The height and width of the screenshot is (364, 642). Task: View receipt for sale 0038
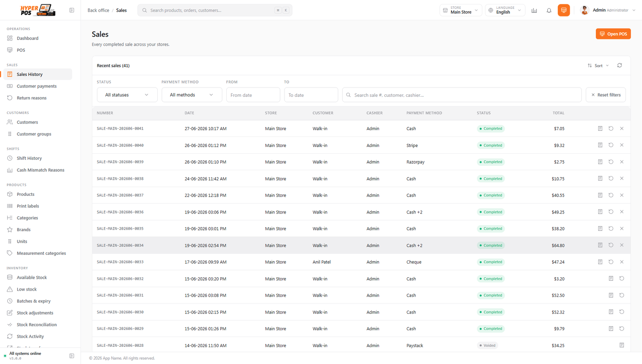click(x=600, y=178)
